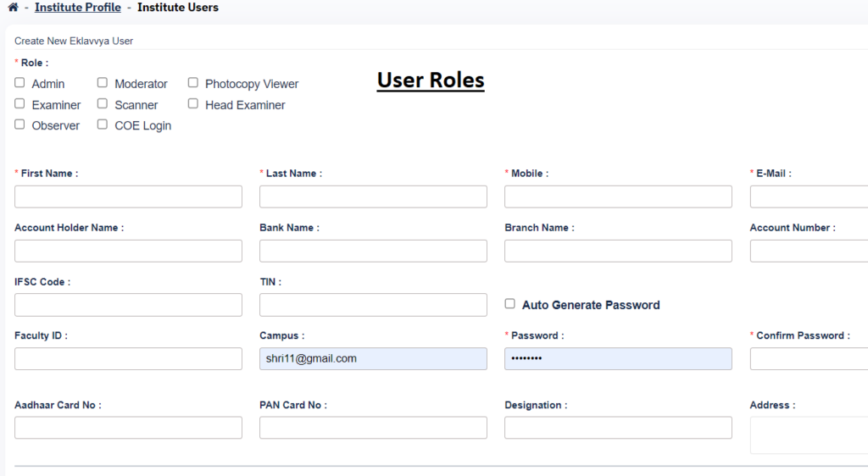Click the Bank Name input field
Image resolution: width=868 pixels, height=476 pixels.
pos(373,251)
